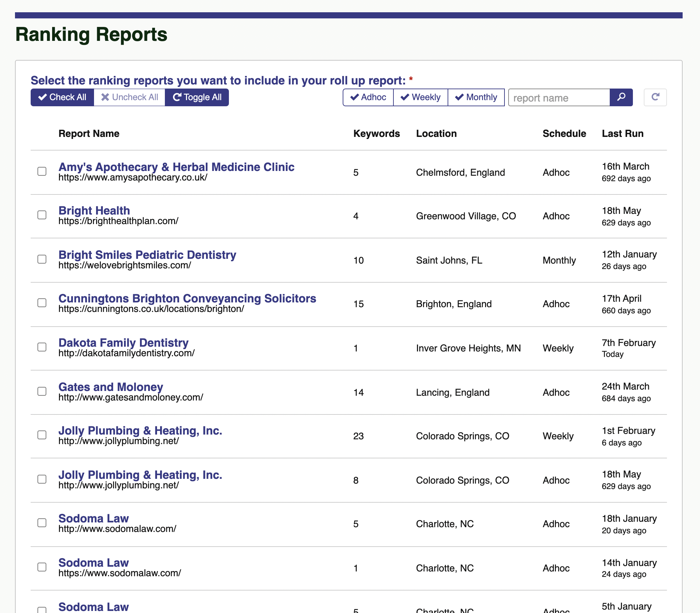Select the Gates and Moloney checkbox
The height and width of the screenshot is (613, 700).
[x=42, y=391]
